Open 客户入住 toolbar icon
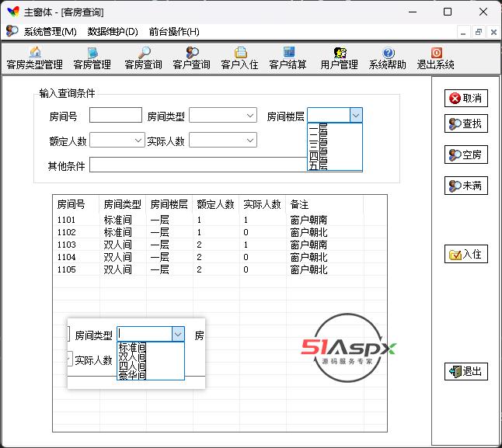502x448 pixels. coord(239,58)
